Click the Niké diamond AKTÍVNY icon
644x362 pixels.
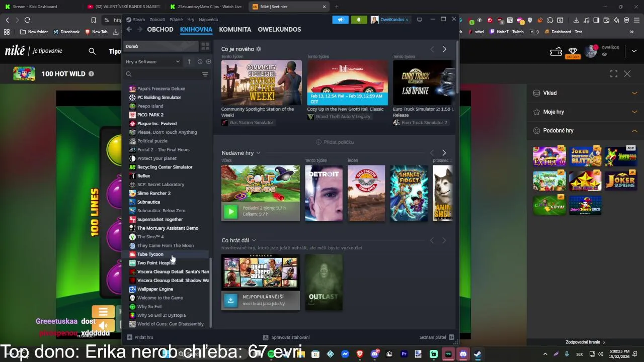click(x=573, y=52)
